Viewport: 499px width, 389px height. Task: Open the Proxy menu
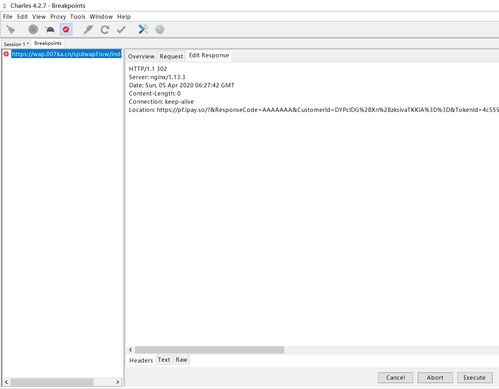(x=58, y=17)
